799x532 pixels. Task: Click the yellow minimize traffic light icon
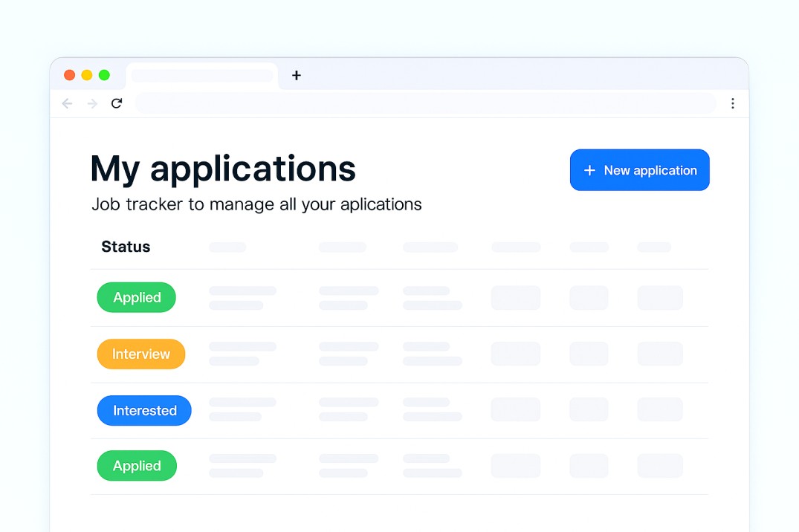coord(87,75)
